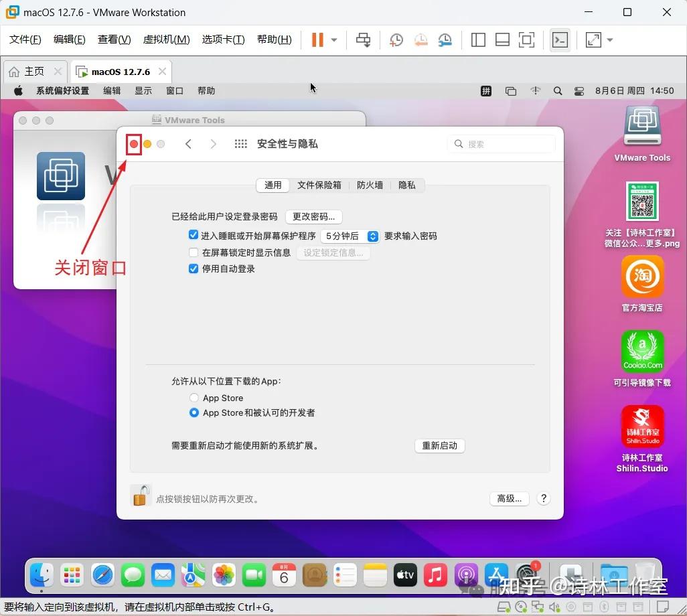This screenshot has width=687, height=616.
Task: Uncheck 进入睡眠或开始屏幕保护程序 checkbox
Action: click(x=194, y=235)
